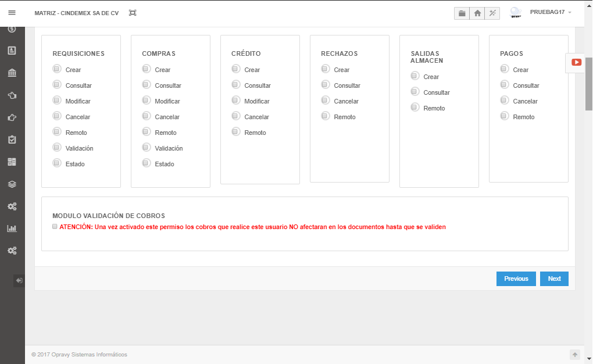Open the hamburger menu icon
The width and height of the screenshot is (593, 364).
coord(12,12)
